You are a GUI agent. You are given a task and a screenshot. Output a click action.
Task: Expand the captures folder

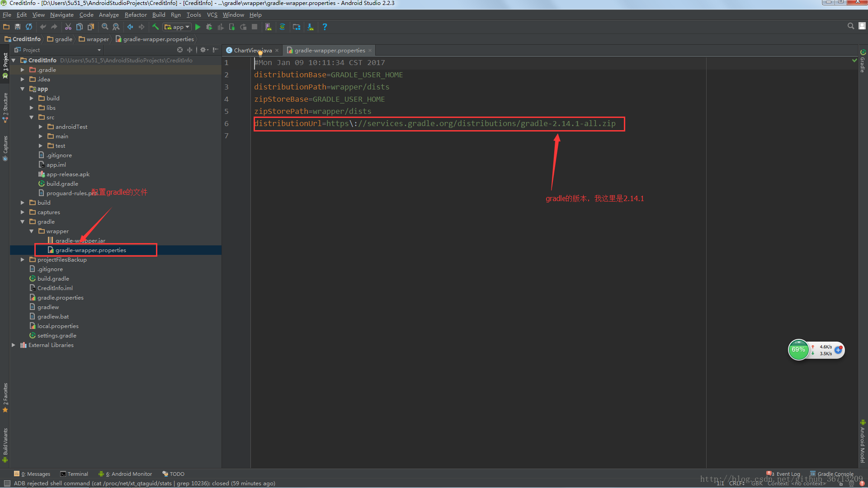[x=23, y=212]
